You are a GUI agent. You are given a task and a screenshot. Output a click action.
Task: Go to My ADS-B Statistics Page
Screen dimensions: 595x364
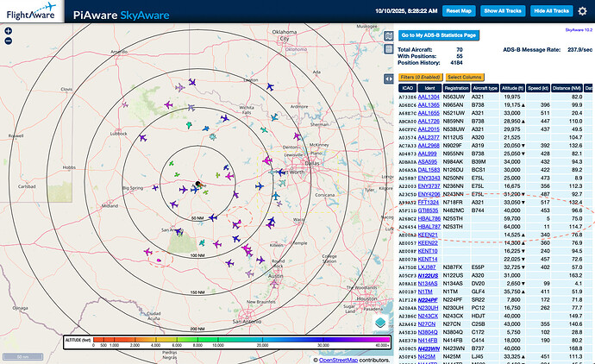[438, 35]
